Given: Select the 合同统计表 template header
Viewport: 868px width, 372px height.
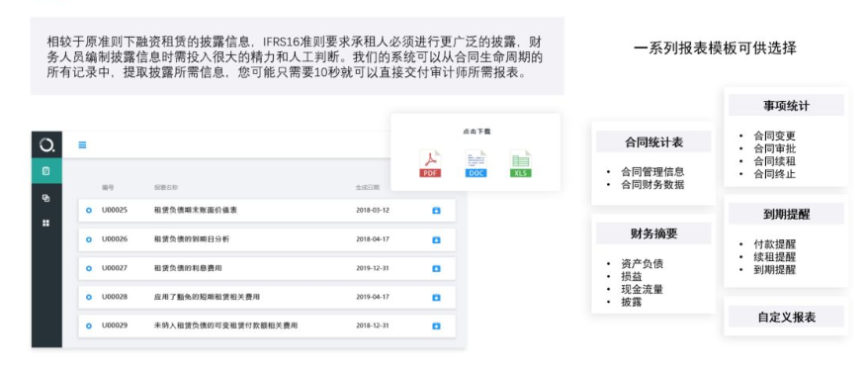Looking at the screenshot, I should coord(653,141).
